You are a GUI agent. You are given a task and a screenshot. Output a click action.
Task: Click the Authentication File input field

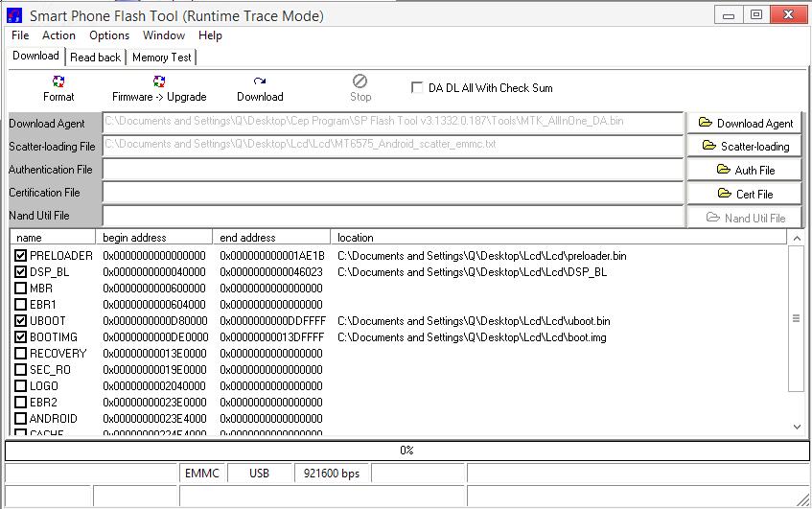[393, 170]
